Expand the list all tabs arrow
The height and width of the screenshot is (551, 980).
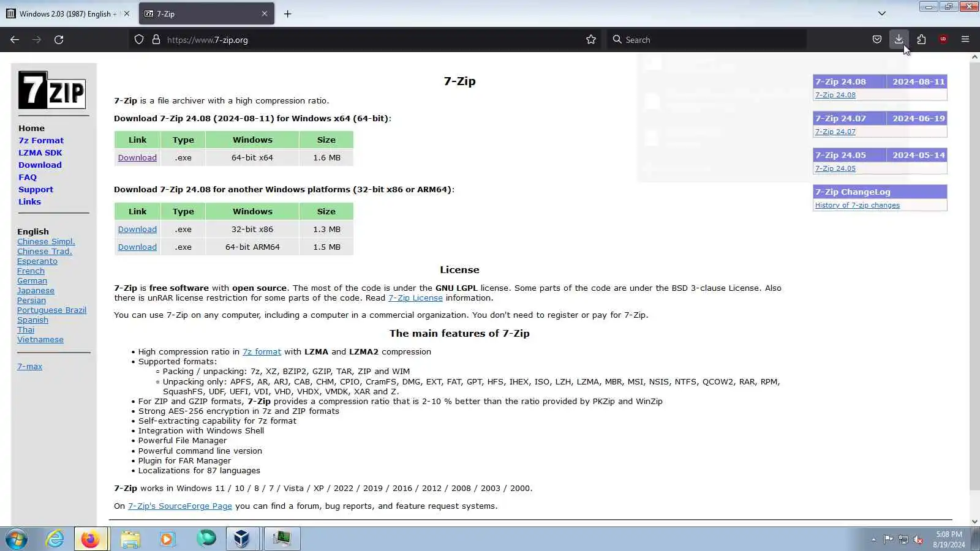pos(882,13)
